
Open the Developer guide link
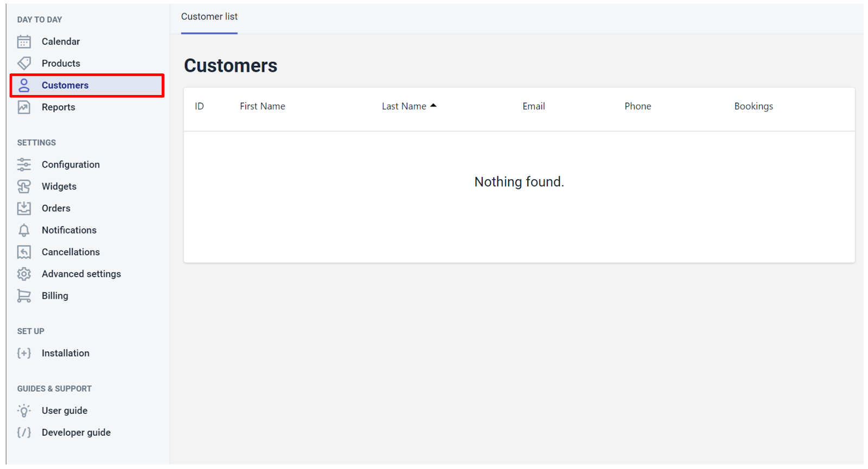(x=76, y=433)
